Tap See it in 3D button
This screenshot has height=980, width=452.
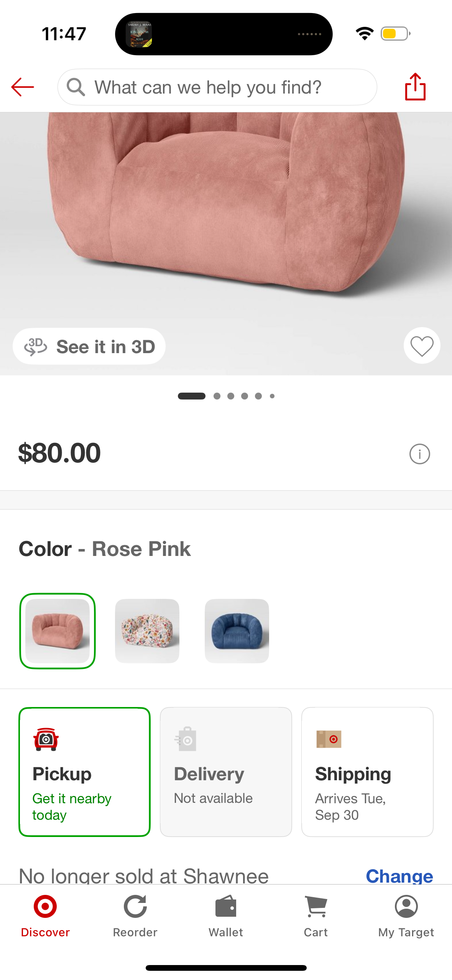(89, 347)
